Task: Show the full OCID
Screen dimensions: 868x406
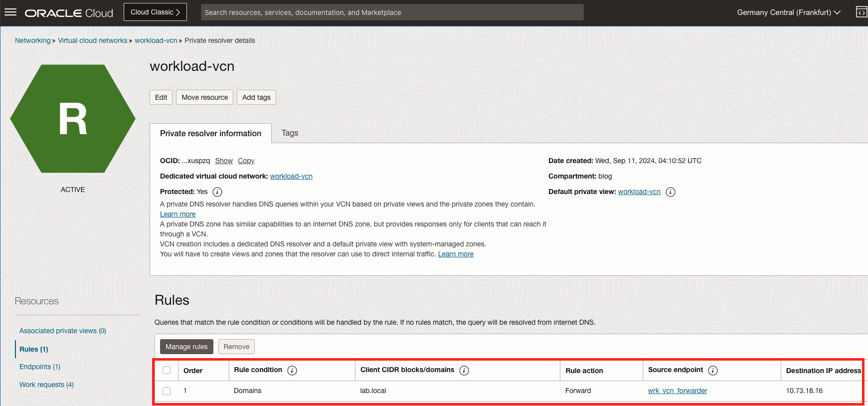Action: 224,161
